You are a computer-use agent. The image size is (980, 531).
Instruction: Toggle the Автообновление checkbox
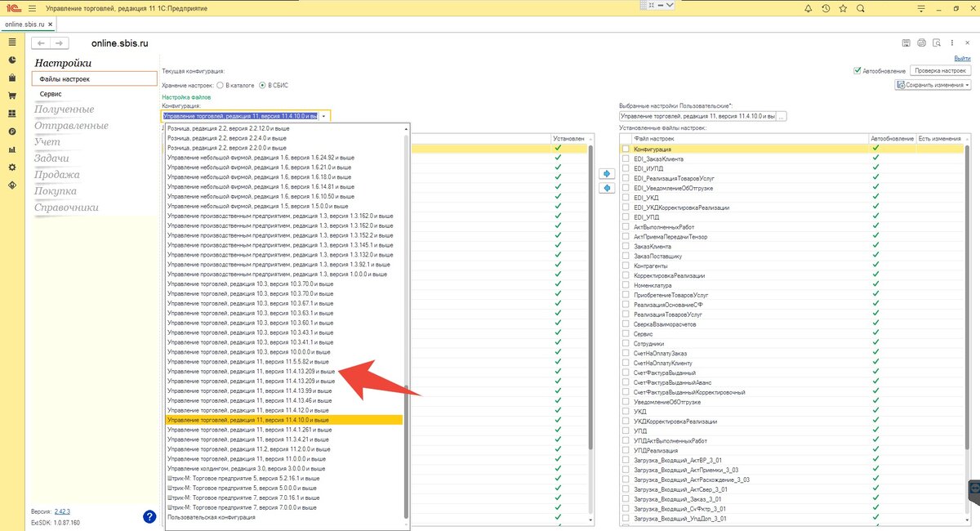857,71
